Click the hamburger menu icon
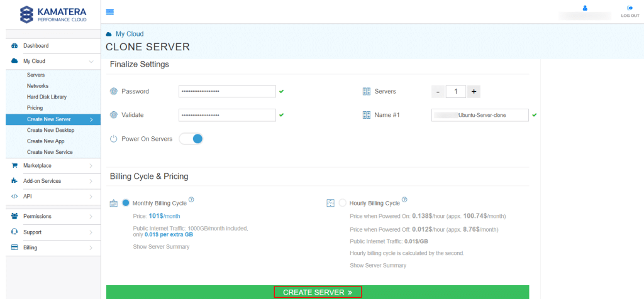The width and height of the screenshot is (644, 299). coord(110,12)
